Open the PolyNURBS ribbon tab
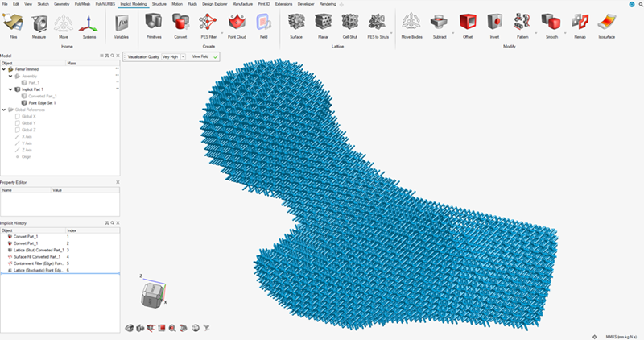The width and height of the screenshot is (644, 340). pos(105,4)
